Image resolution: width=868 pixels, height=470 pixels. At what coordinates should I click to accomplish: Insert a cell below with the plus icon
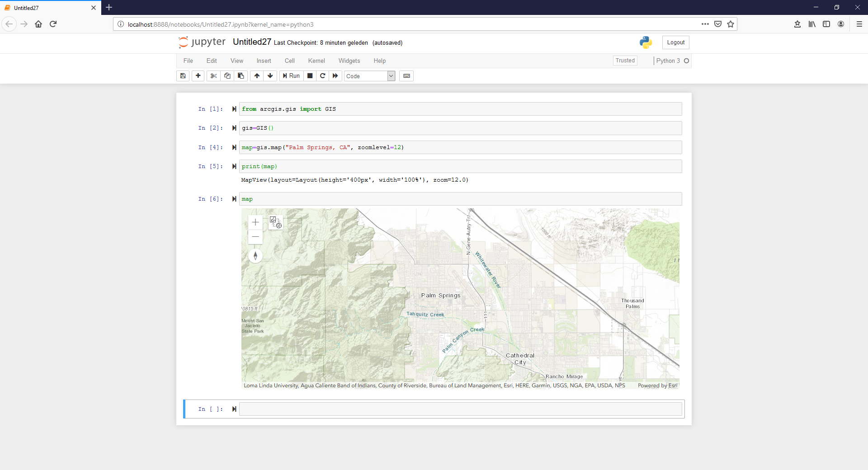coord(198,76)
